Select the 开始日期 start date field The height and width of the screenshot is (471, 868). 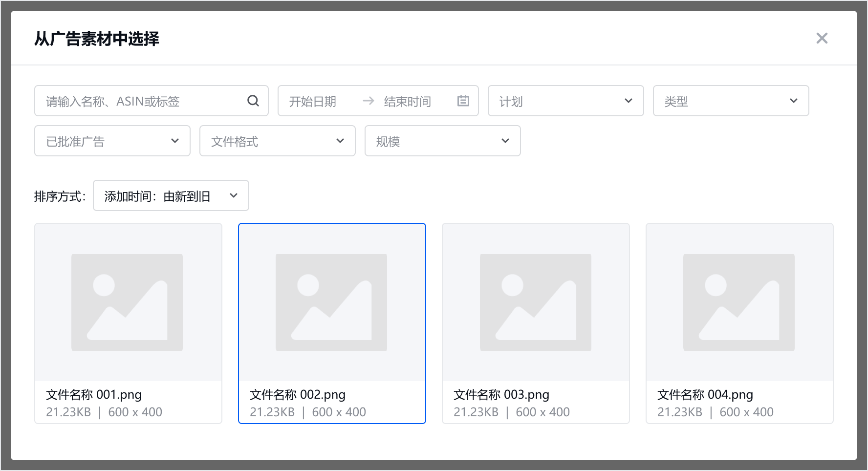pyautogui.click(x=313, y=101)
